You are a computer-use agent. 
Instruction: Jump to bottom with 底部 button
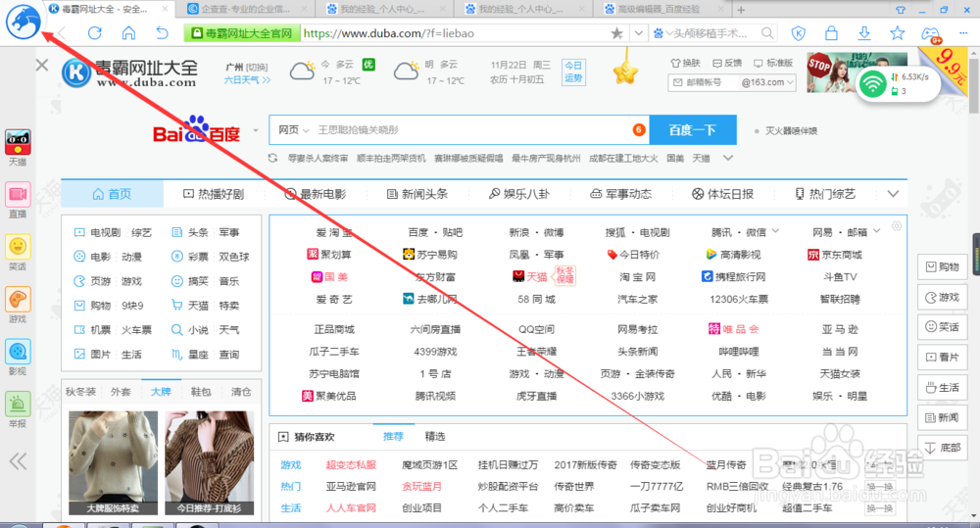[x=943, y=448]
